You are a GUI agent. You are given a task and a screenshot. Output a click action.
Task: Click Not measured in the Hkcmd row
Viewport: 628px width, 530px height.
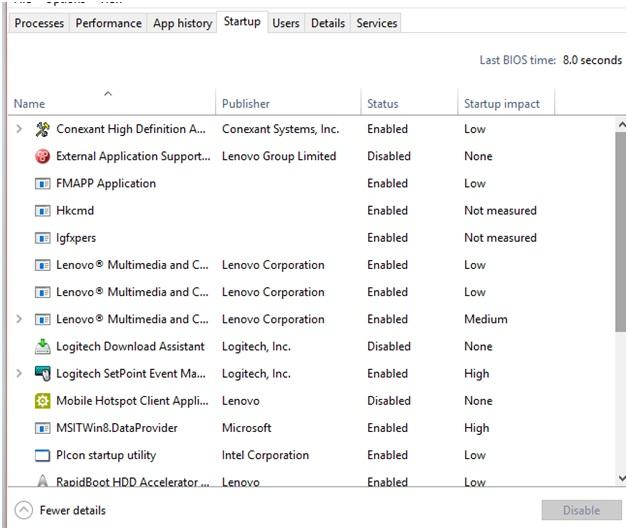(x=500, y=211)
